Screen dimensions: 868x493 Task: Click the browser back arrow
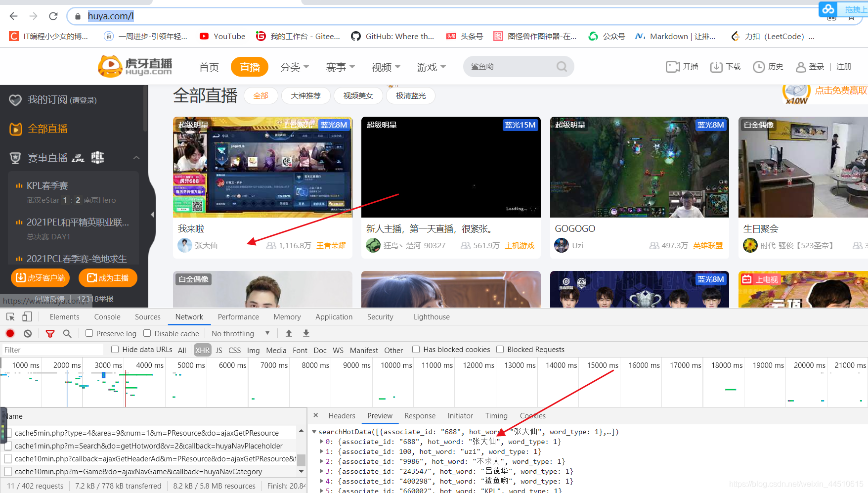pyautogui.click(x=13, y=16)
